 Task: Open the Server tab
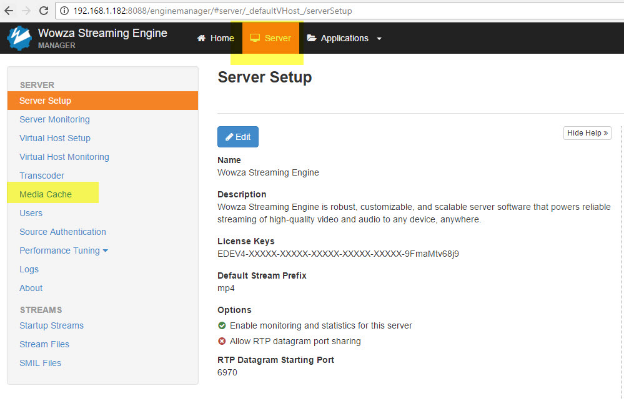(x=271, y=38)
